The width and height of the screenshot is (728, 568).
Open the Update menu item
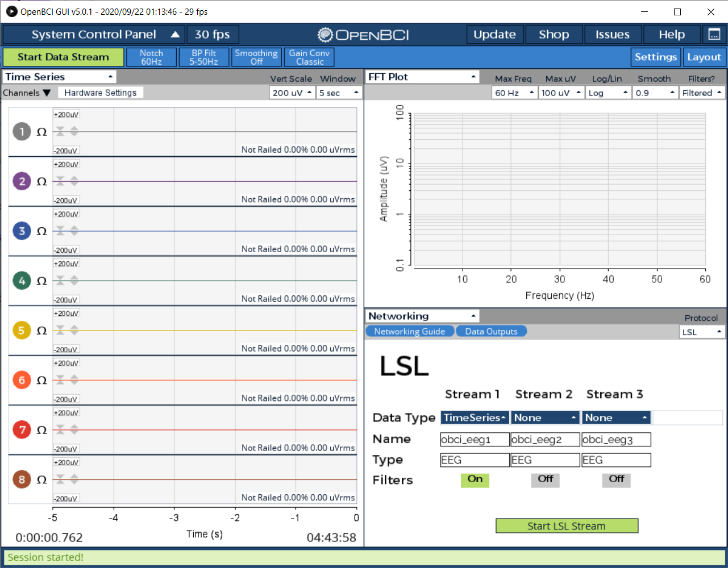click(495, 35)
